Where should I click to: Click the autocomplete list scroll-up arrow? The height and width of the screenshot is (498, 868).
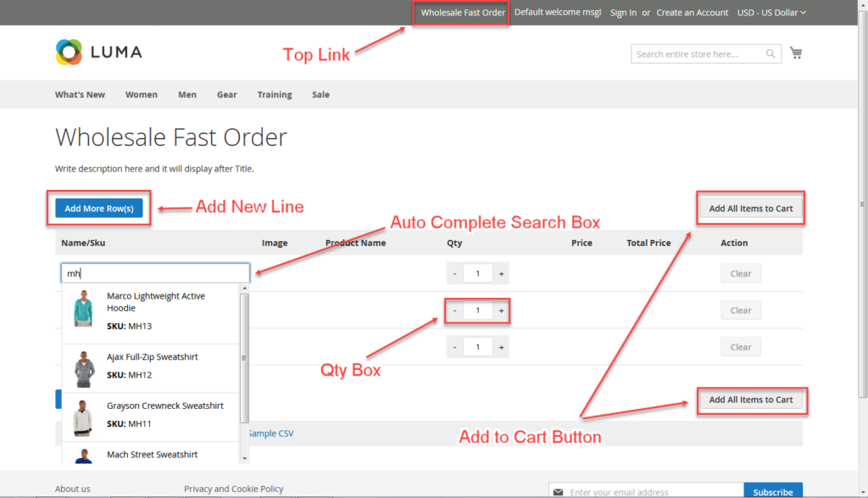click(x=245, y=288)
